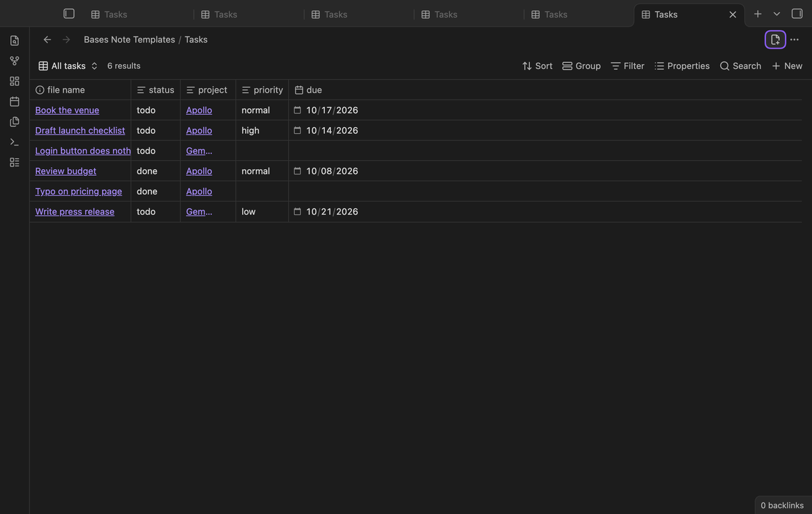This screenshot has width=812, height=514.
Task: Open Bases Note Templates breadcrumb folder
Action: 129,39
